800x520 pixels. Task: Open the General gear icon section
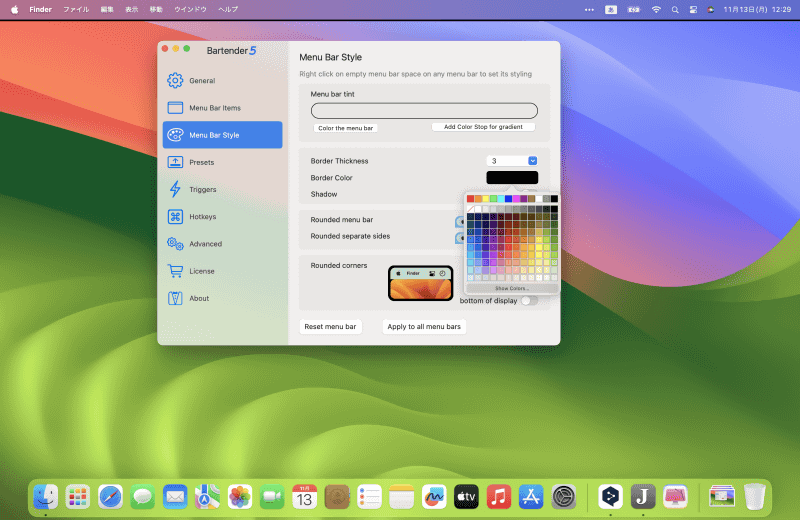[175, 81]
